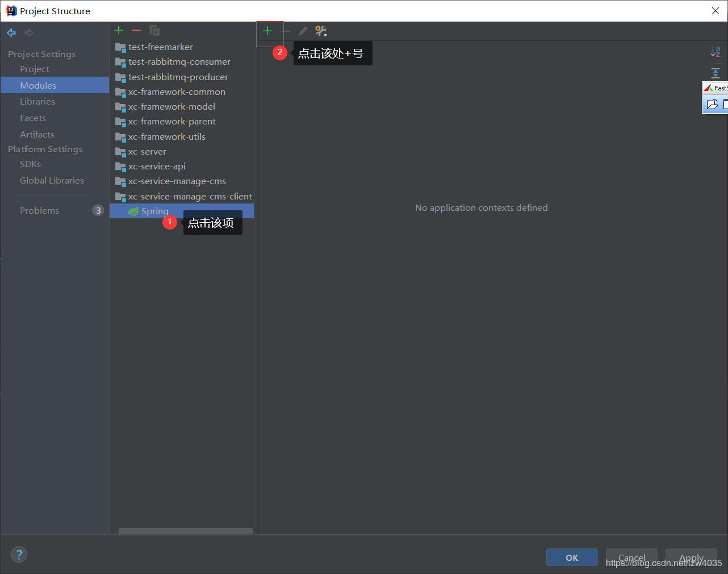The width and height of the screenshot is (728, 574).
Task: Click the open-file icon on floating toolbar
Action: [x=712, y=105]
